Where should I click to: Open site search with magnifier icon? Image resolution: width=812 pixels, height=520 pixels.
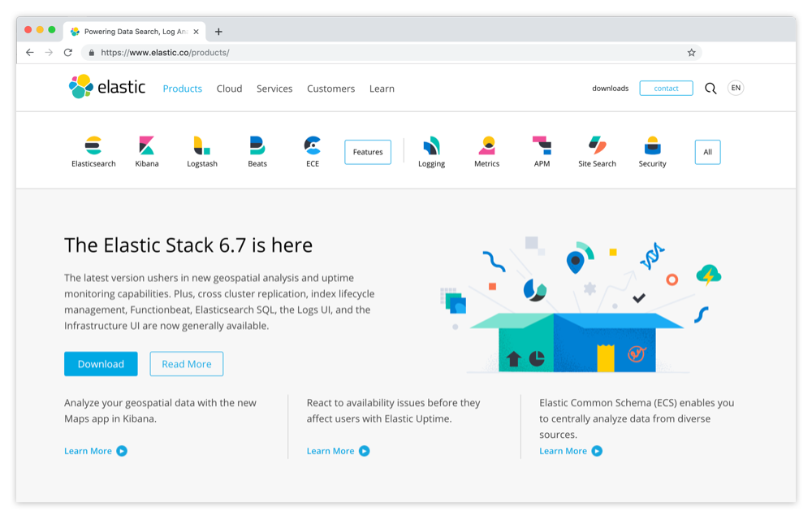click(710, 89)
